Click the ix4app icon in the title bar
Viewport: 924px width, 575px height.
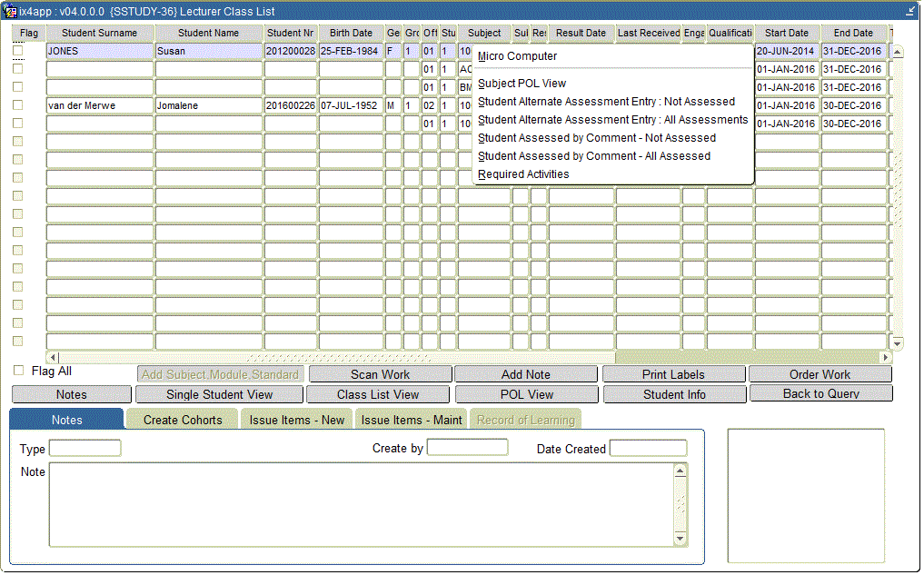tap(9, 10)
